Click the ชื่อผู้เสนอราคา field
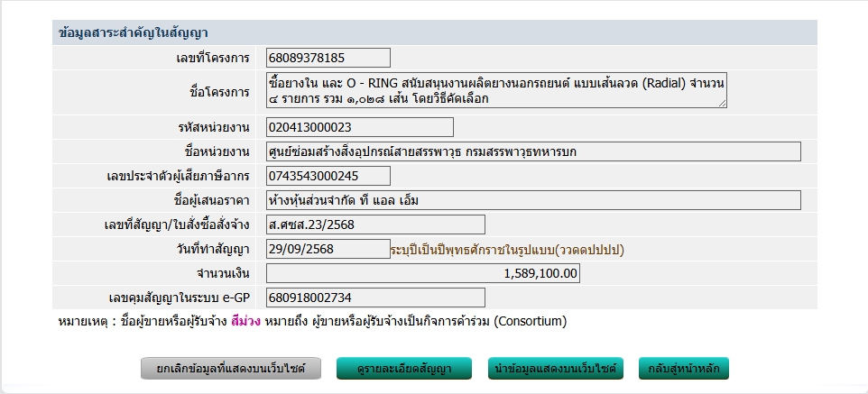This screenshot has height=394, width=868. click(533, 200)
